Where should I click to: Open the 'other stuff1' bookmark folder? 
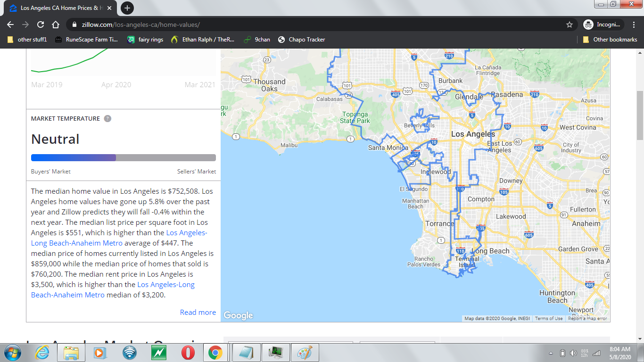coord(27,40)
